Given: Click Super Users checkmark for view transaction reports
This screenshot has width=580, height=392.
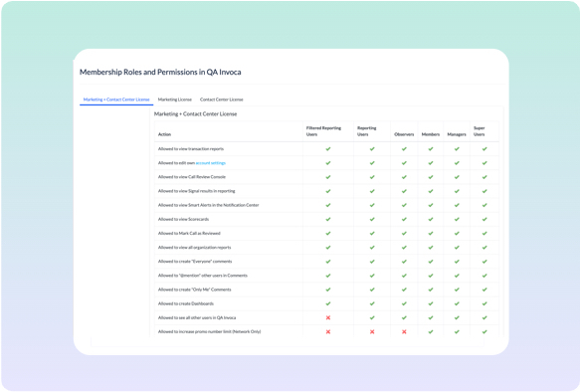Looking at the screenshot, I should point(484,149).
